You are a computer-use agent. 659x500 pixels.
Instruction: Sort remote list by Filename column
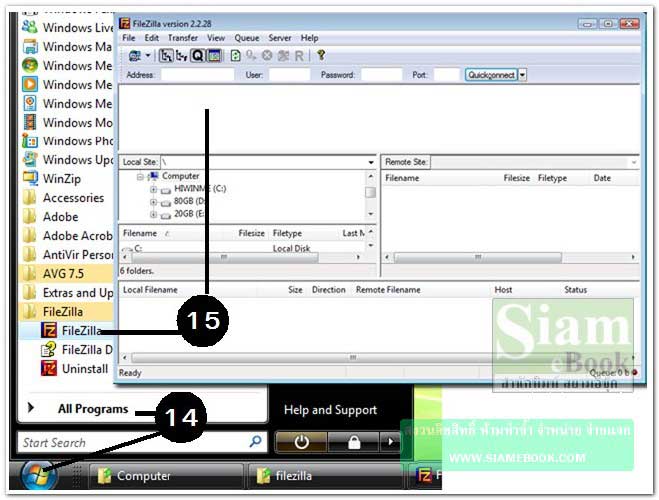click(x=402, y=178)
